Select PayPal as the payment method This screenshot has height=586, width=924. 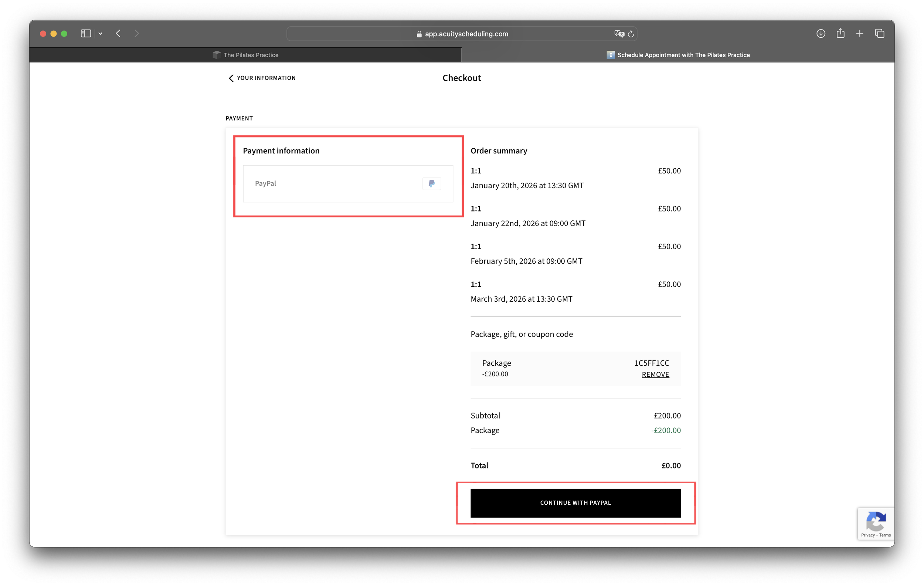pos(348,184)
